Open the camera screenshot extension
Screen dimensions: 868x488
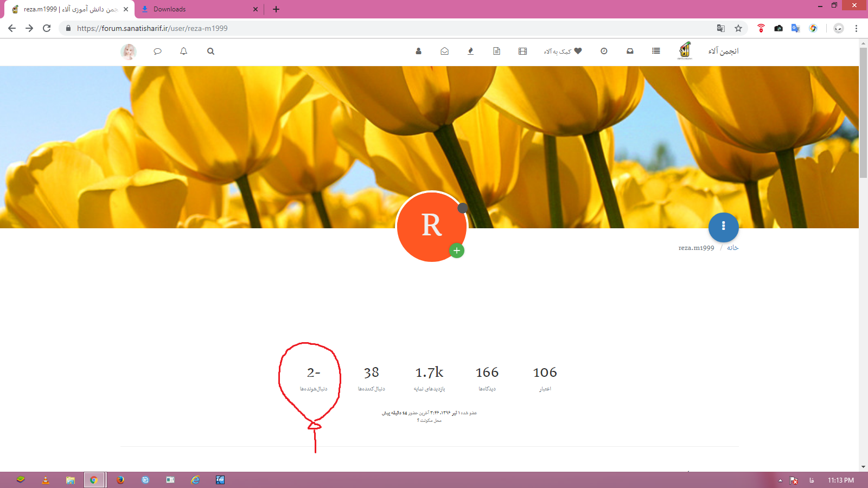coord(778,28)
